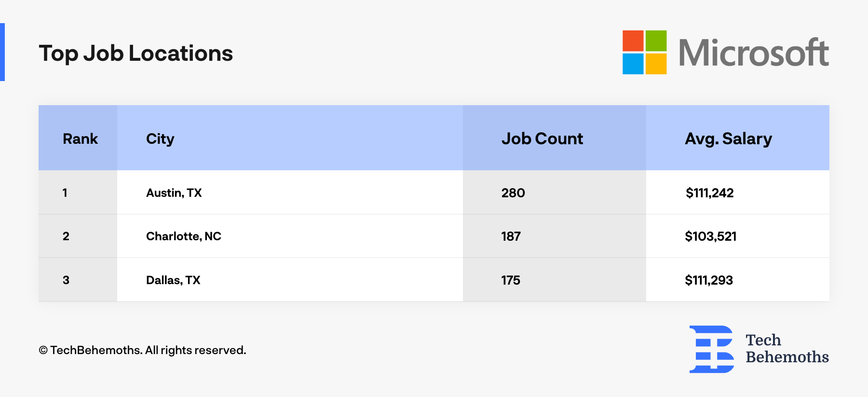Click the Austin, TX city cell
The width and height of the screenshot is (868, 397).
tap(174, 193)
